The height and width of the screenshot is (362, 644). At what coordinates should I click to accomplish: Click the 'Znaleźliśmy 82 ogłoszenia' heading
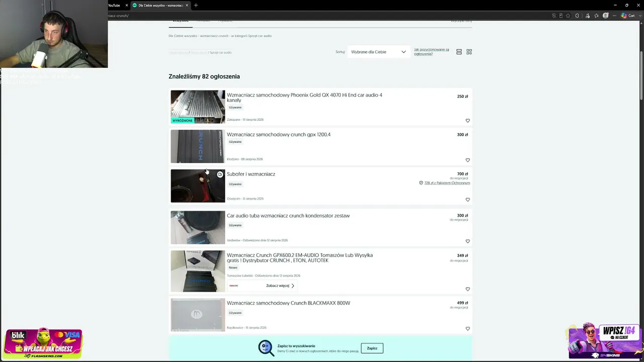tap(204, 76)
